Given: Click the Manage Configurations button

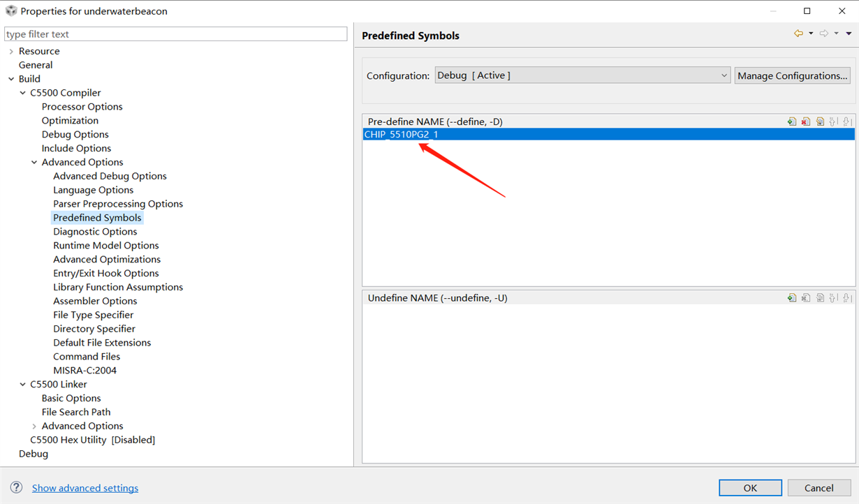Looking at the screenshot, I should point(793,75).
